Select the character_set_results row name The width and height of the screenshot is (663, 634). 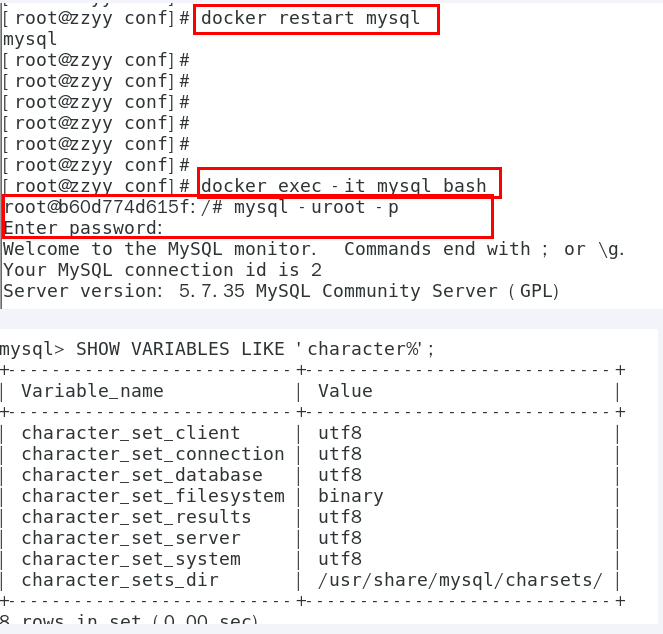(x=136, y=517)
